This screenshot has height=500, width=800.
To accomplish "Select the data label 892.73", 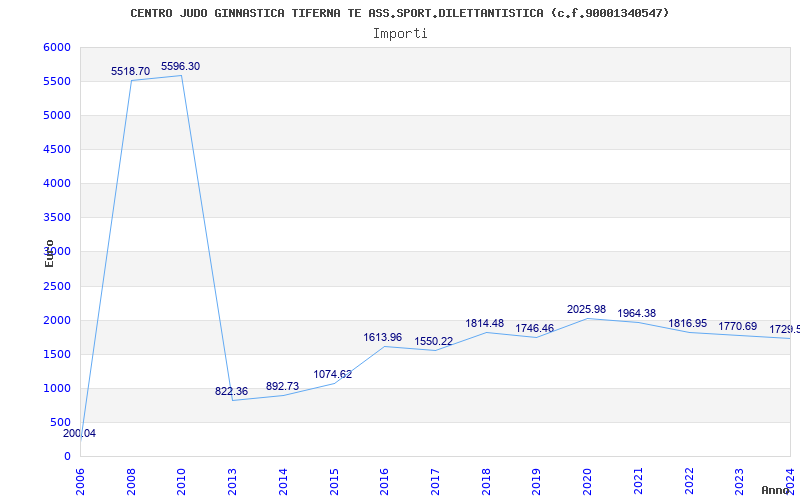I will click(x=282, y=386).
